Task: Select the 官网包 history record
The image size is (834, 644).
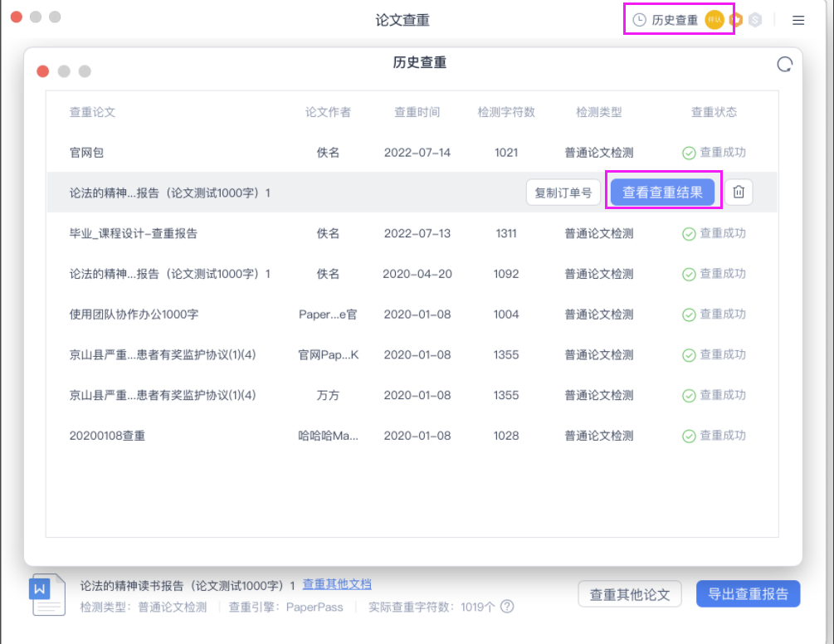Action: click(x=86, y=153)
